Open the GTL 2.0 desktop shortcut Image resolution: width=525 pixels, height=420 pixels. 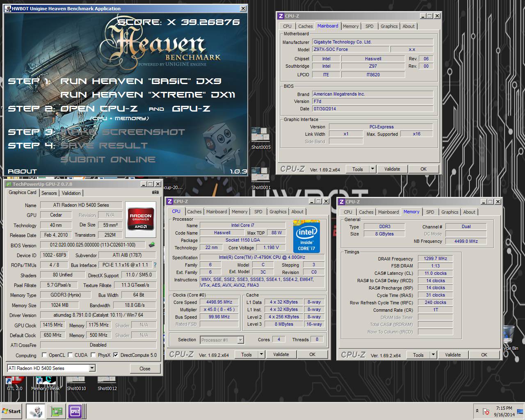pyautogui.click(x=15, y=383)
